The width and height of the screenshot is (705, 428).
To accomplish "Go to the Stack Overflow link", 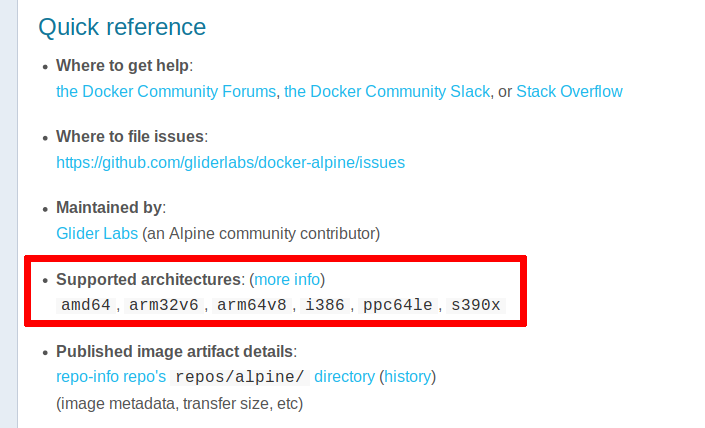I will pos(569,91).
